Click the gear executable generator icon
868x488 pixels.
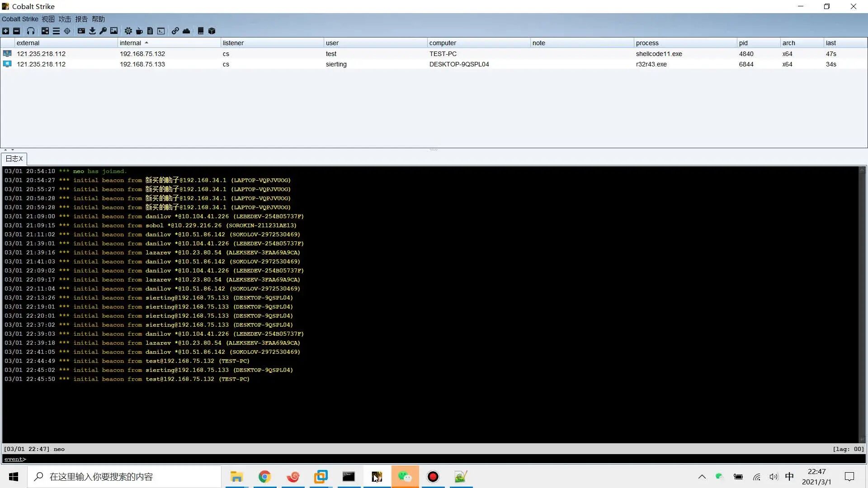pyautogui.click(x=128, y=31)
